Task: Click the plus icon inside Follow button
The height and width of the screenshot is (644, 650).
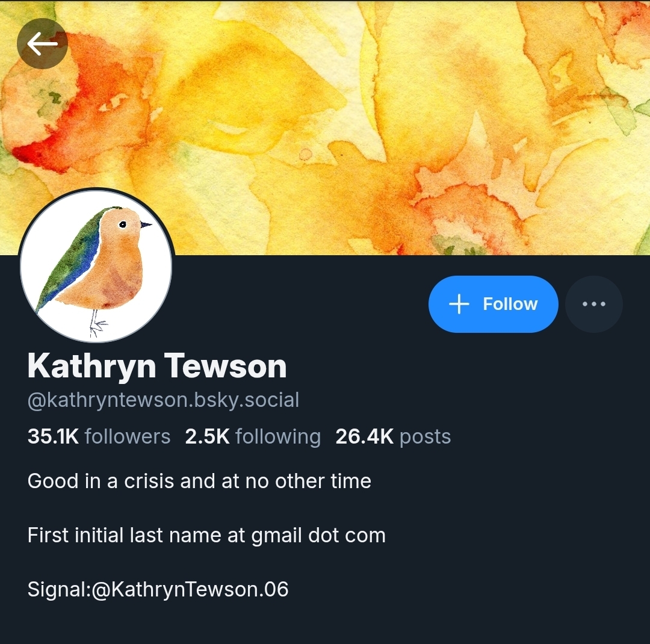Action: [459, 304]
